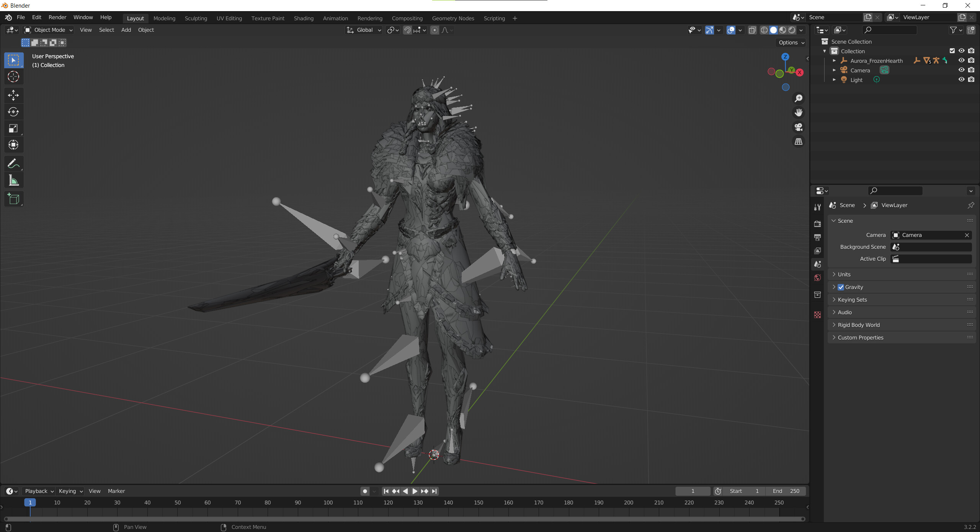Open the World Properties tab

tap(817, 277)
